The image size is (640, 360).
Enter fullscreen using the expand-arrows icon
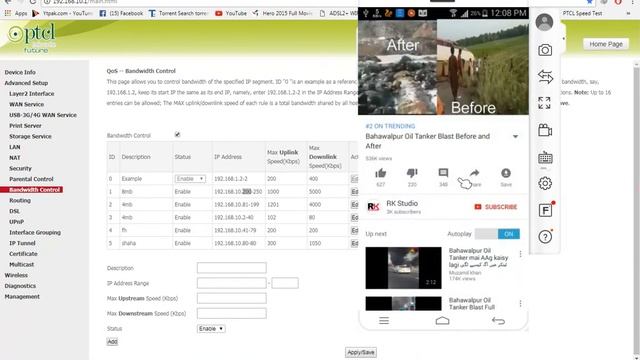(544, 103)
